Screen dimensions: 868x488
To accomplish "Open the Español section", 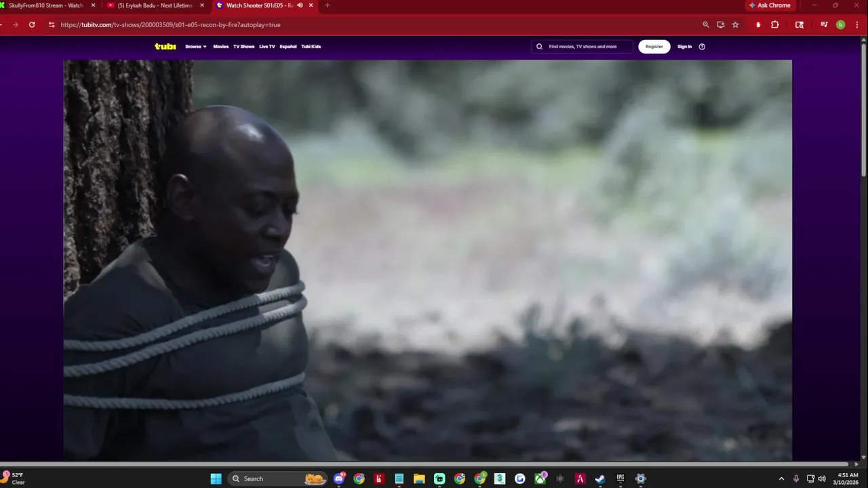I will pyautogui.click(x=288, y=47).
